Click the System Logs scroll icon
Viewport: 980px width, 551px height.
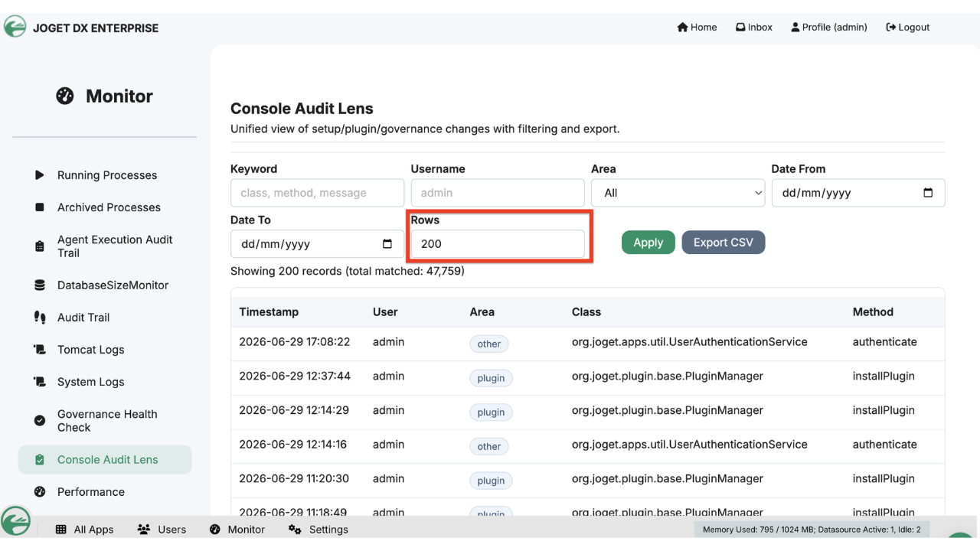point(40,382)
